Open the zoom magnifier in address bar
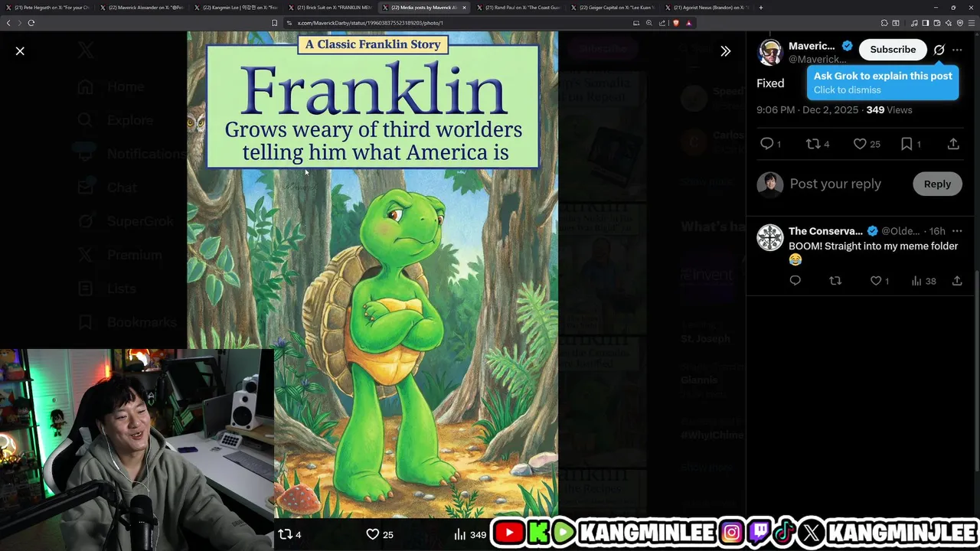Viewport: 980px width, 551px height. pos(649,23)
